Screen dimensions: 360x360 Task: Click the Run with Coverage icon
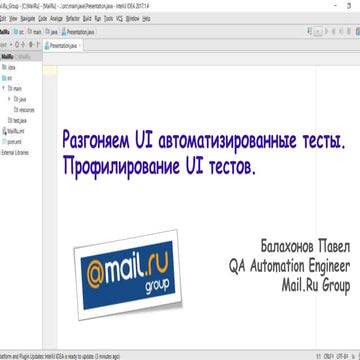click(341, 32)
